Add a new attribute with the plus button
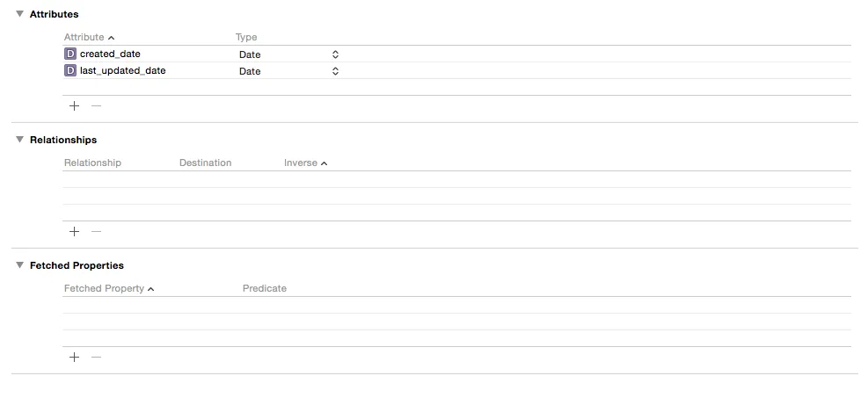This screenshot has height=405, width=868. [x=74, y=105]
